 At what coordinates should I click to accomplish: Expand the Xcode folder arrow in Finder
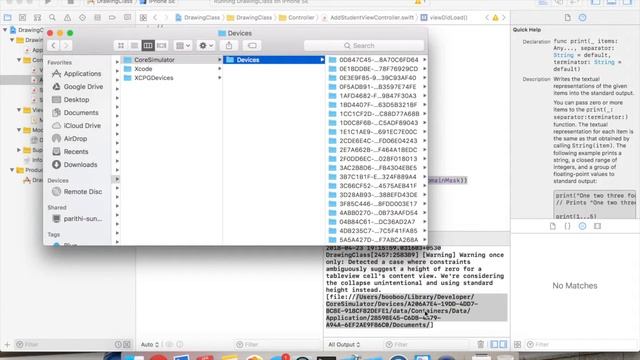point(220,69)
